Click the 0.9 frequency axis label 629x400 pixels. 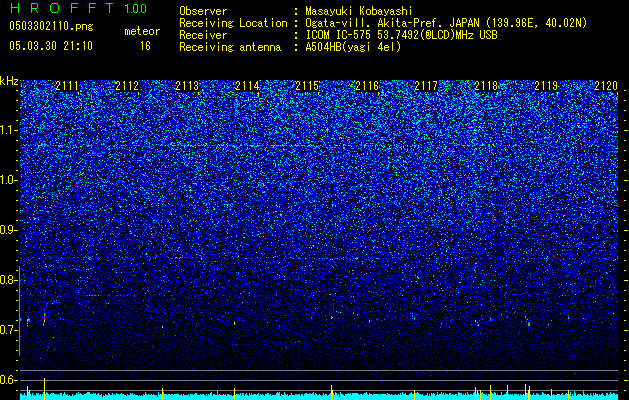coord(8,230)
